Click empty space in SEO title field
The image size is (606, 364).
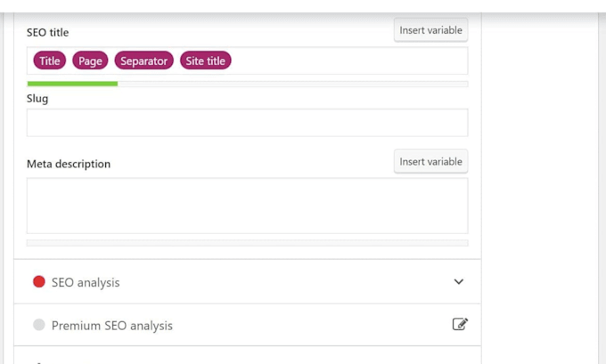tap(348, 61)
